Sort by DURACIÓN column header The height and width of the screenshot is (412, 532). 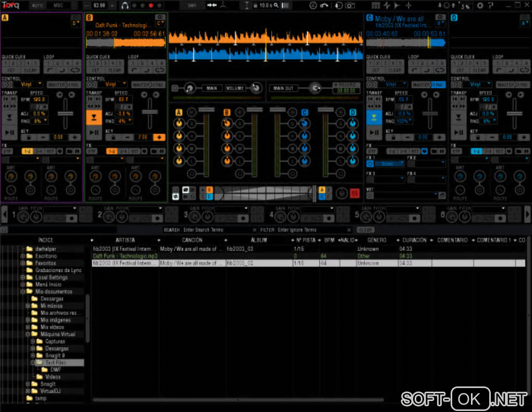tap(414, 240)
